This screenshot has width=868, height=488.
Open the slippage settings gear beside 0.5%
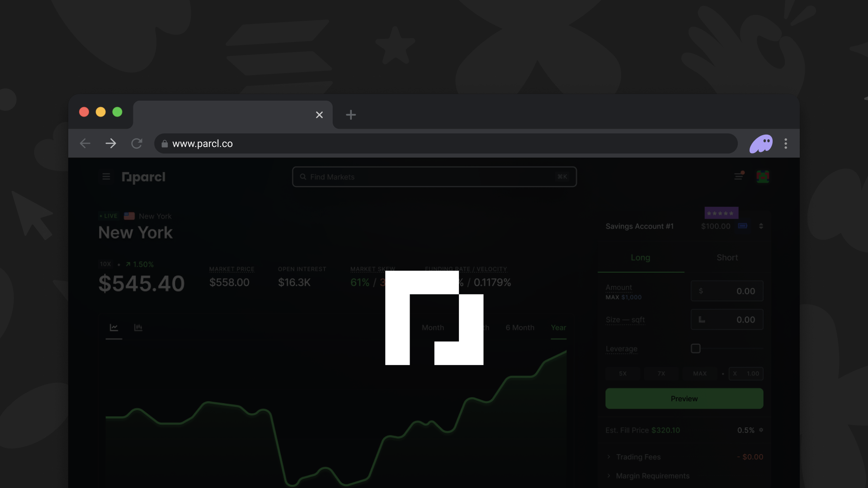tap(761, 430)
